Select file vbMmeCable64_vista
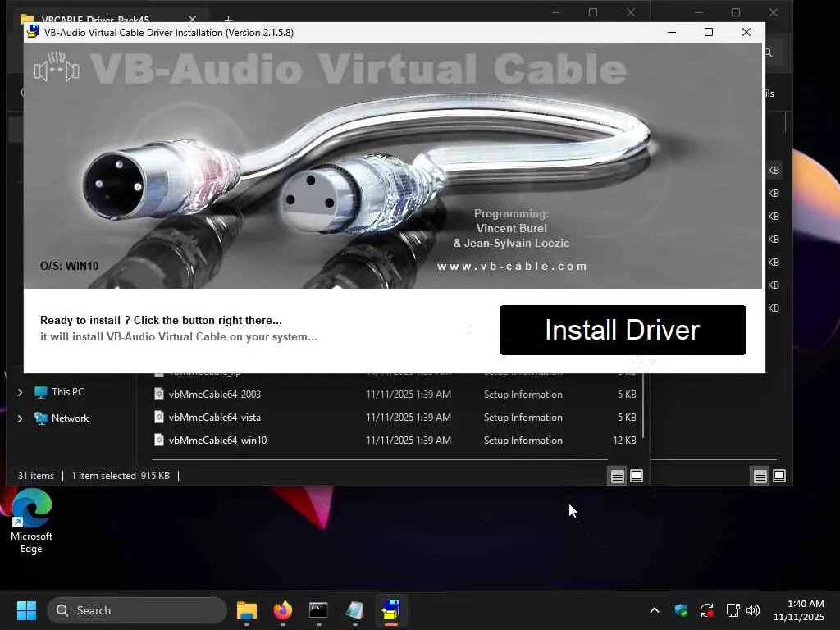The height and width of the screenshot is (630, 840). [215, 418]
